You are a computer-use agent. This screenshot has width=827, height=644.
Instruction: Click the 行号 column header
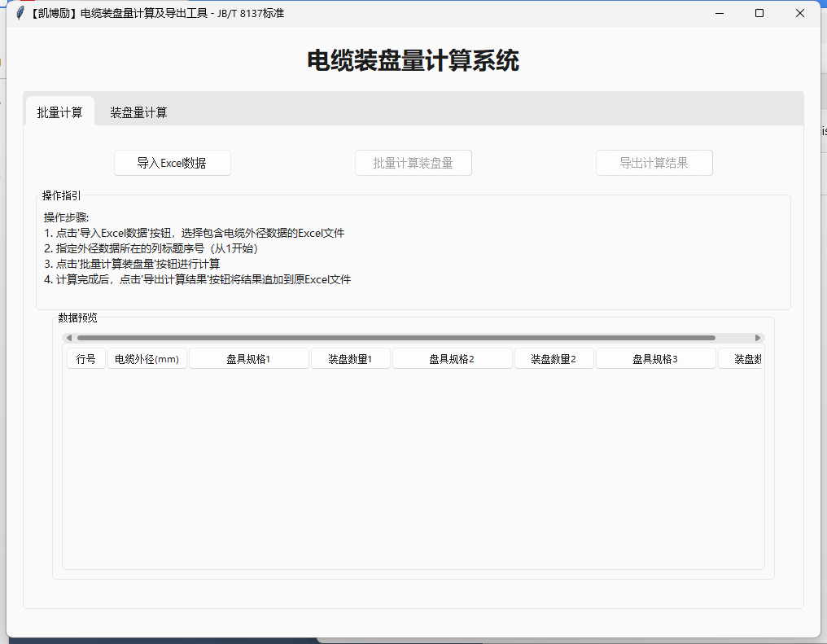(85, 358)
